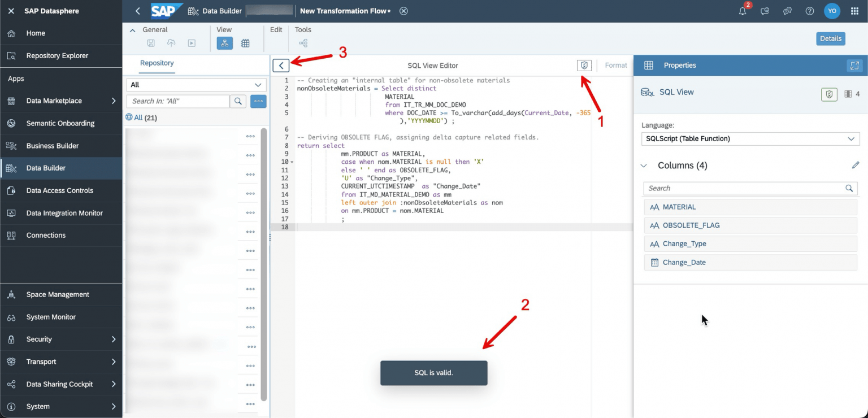Click the repository list vertical scrollbar
868x418 pixels.
tap(263, 264)
